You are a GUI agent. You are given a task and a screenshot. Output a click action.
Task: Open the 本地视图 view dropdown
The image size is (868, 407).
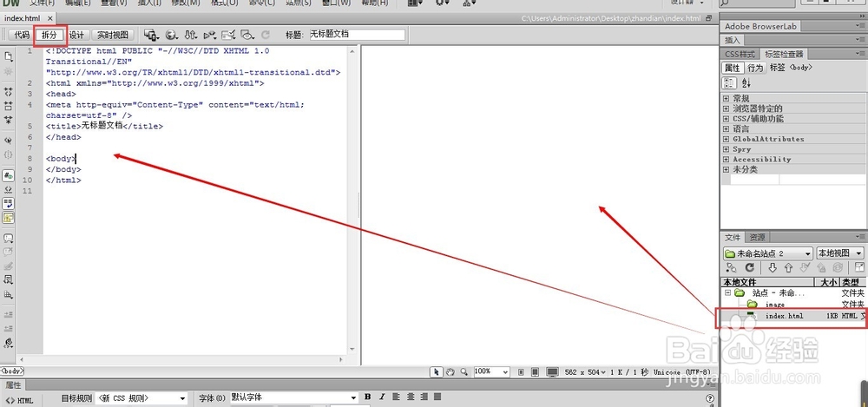839,253
